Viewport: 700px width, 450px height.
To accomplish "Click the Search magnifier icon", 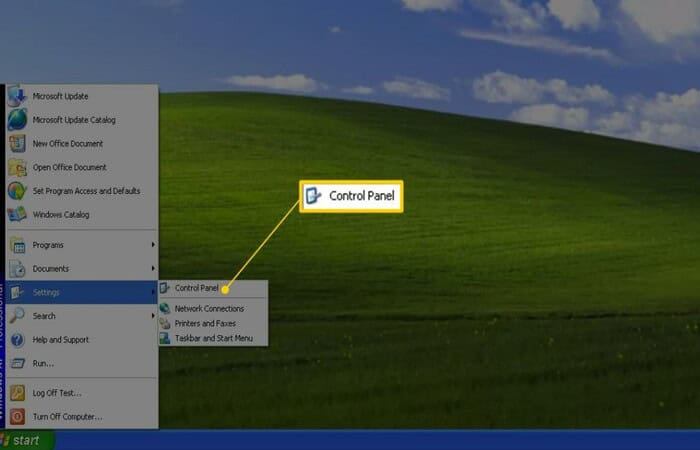I will pos(17,316).
